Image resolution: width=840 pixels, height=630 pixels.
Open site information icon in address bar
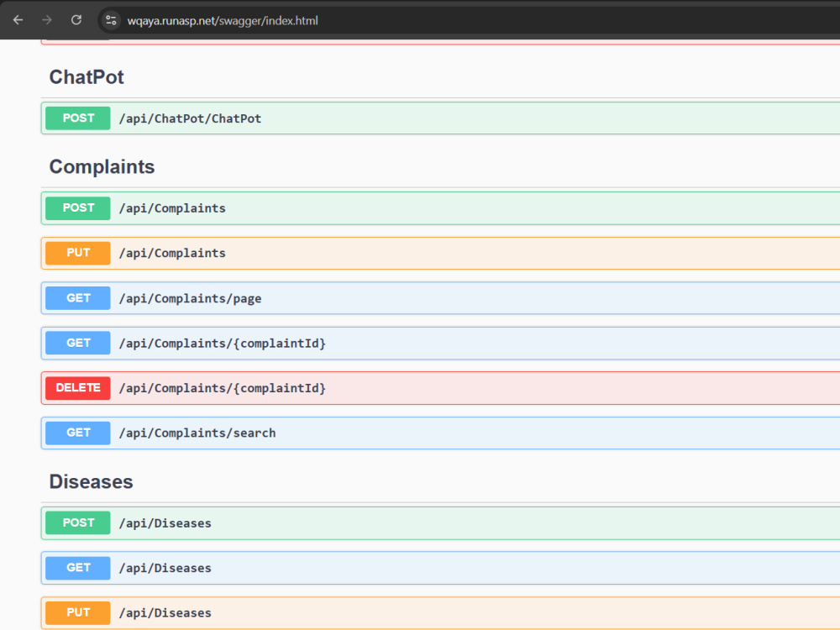pyautogui.click(x=111, y=20)
